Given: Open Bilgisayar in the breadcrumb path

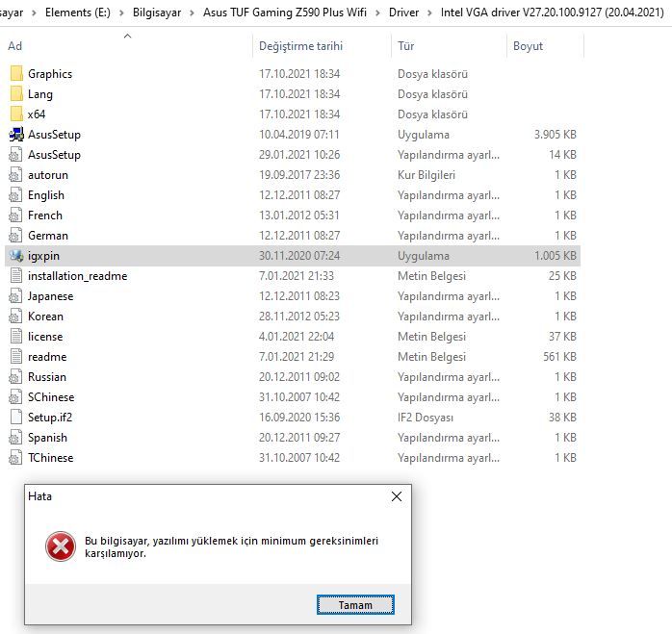Looking at the screenshot, I should click(x=157, y=13).
